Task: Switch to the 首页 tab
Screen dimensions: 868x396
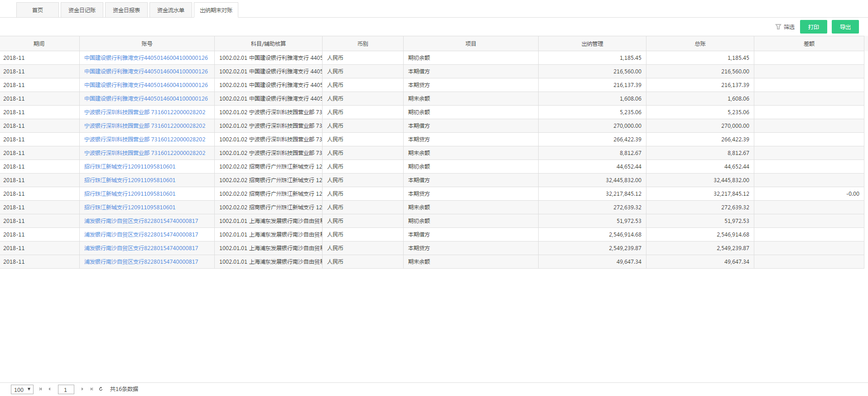Action: pyautogui.click(x=38, y=10)
